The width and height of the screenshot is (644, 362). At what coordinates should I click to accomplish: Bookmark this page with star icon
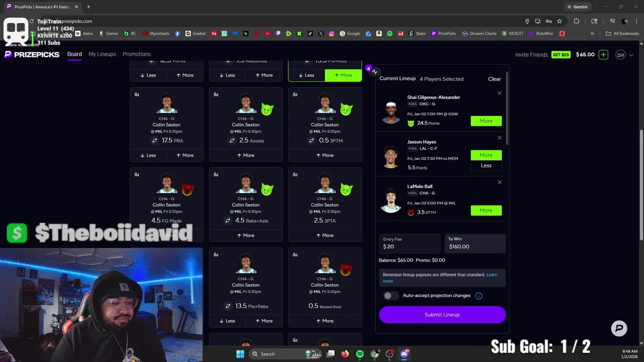pyautogui.click(x=559, y=21)
